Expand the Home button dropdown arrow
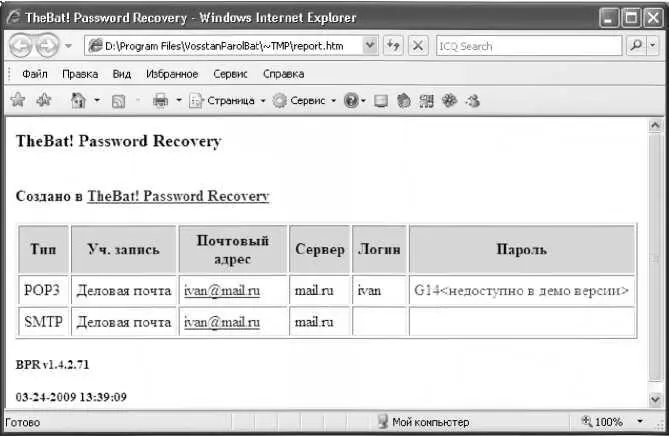The height and width of the screenshot is (436, 669). click(x=97, y=101)
